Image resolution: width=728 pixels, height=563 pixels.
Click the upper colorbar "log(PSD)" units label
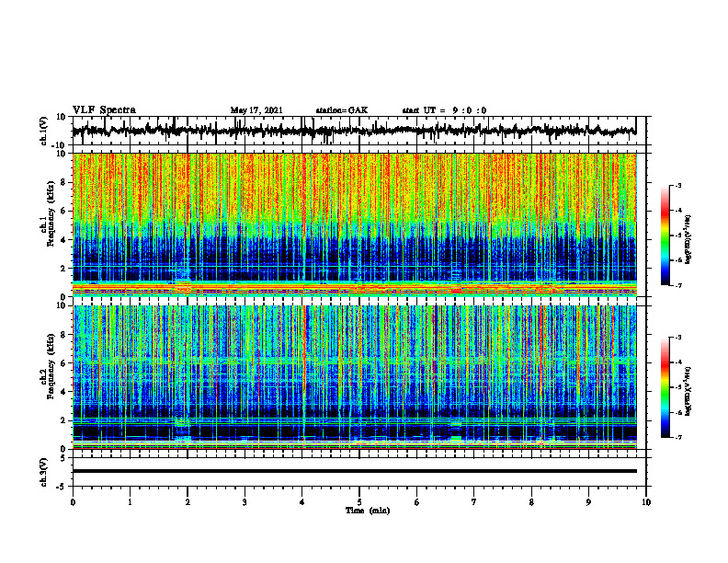click(688, 240)
